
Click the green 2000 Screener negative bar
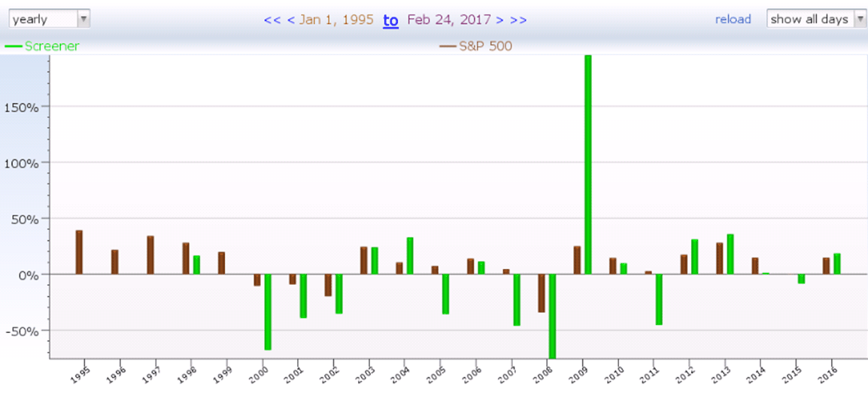pyautogui.click(x=268, y=311)
